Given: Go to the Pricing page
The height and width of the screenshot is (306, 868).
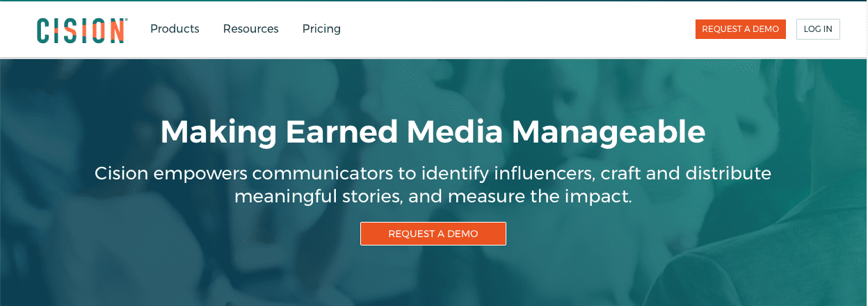Looking at the screenshot, I should click(321, 29).
